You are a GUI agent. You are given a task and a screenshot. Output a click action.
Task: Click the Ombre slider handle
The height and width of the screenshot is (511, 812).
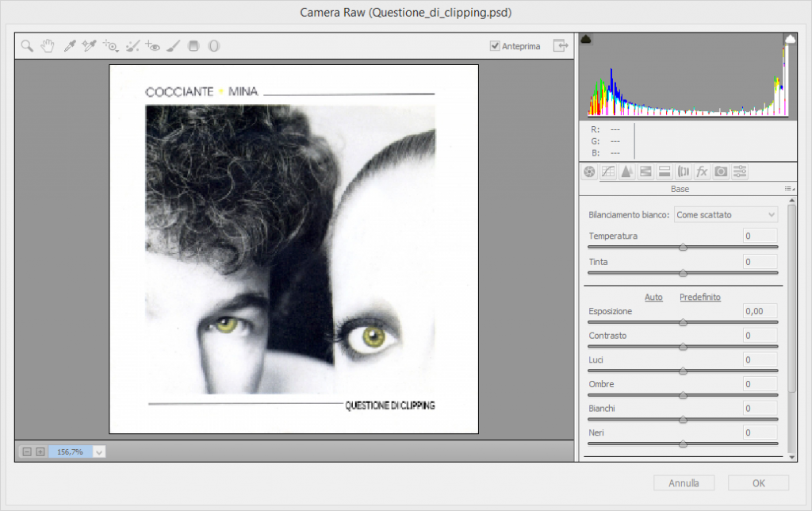tap(683, 395)
